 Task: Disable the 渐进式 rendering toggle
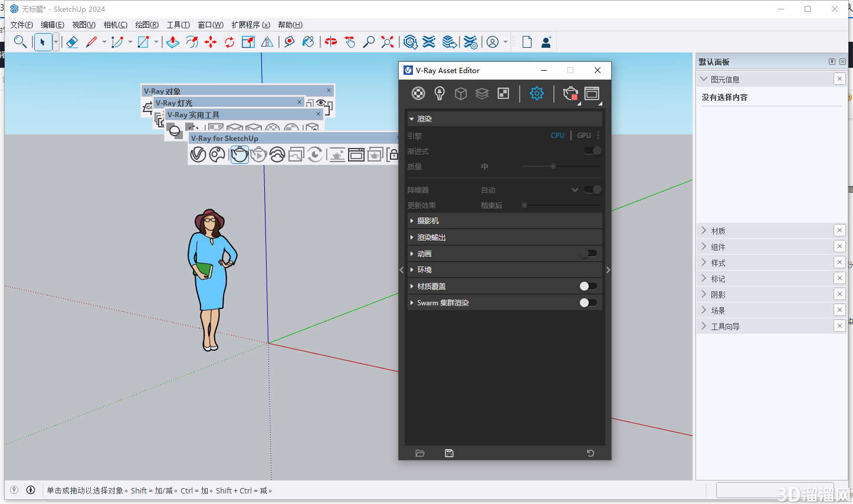(592, 150)
